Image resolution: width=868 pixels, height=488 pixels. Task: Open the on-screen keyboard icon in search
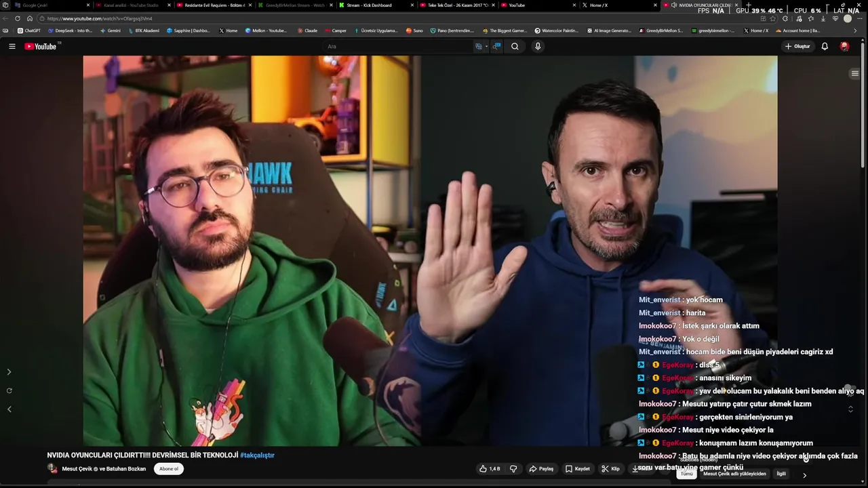[x=479, y=46]
